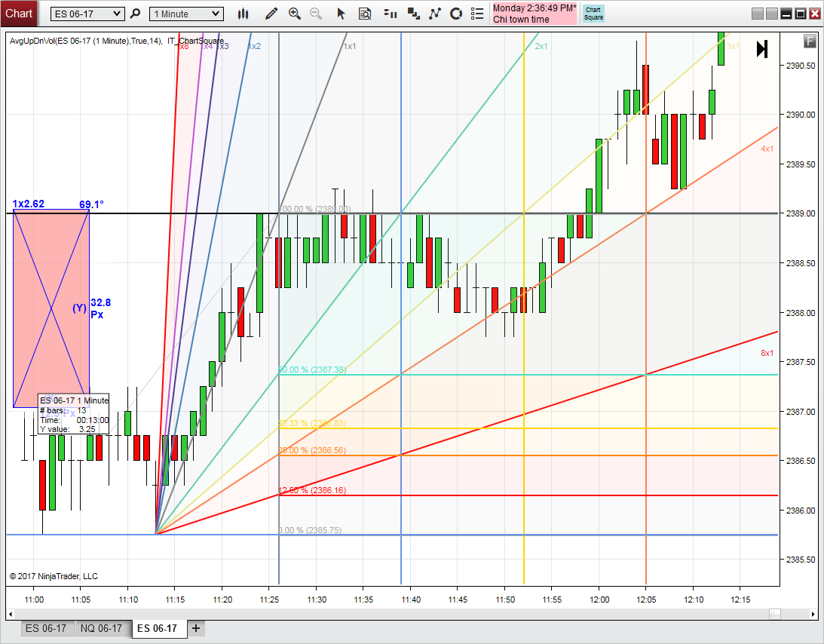Switch to the first ES 06-17 tab
This screenshot has height=644, width=824.
click(x=46, y=628)
